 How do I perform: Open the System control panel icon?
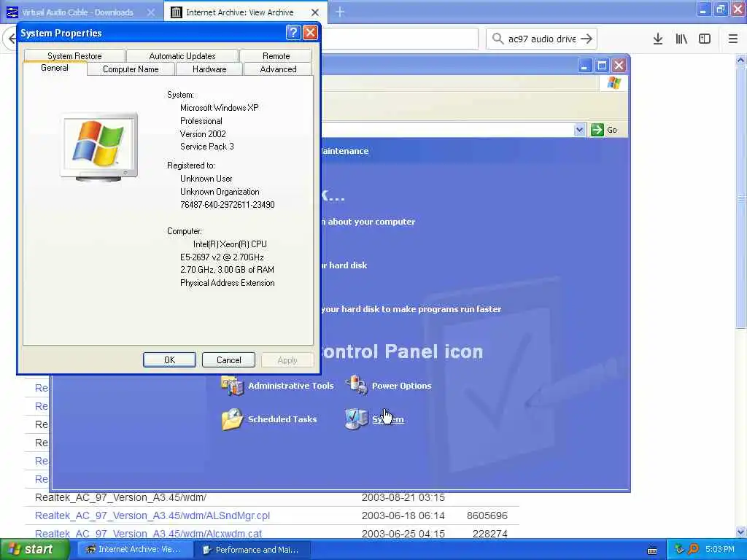tap(374, 419)
